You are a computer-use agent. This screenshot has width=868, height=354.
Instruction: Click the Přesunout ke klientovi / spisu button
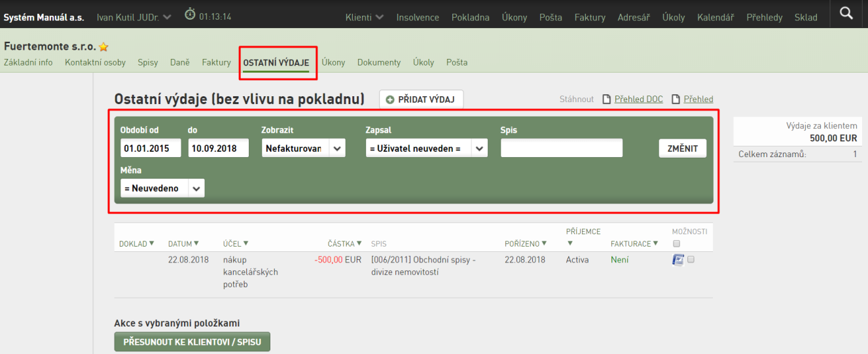192,342
